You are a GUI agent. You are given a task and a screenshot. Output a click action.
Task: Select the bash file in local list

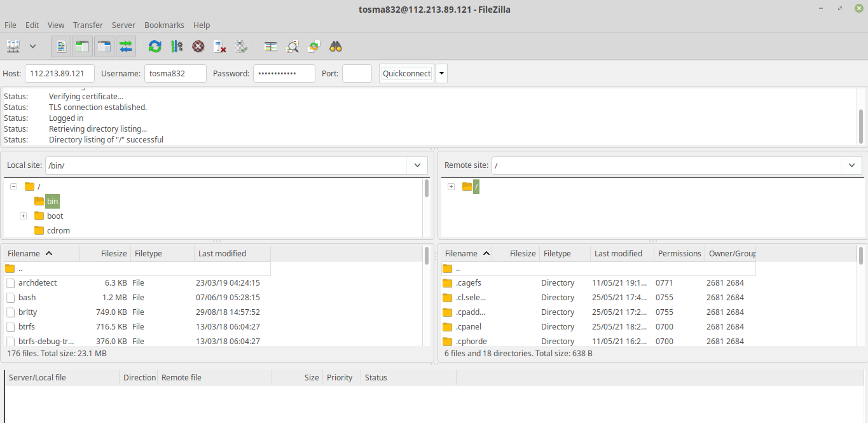[x=137, y=297]
